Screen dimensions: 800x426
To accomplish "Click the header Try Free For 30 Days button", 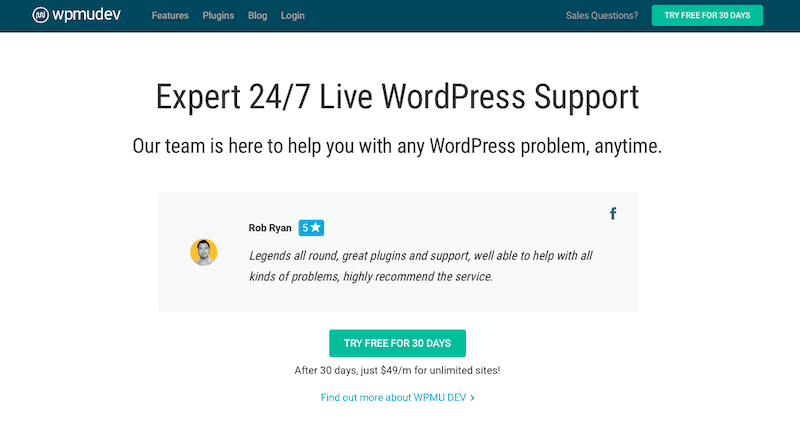I will [707, 15].
